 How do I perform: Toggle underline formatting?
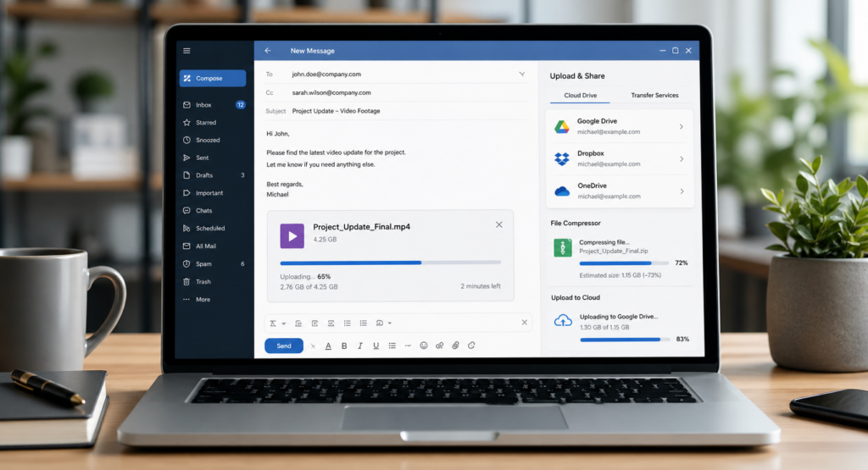click(376, 346)
